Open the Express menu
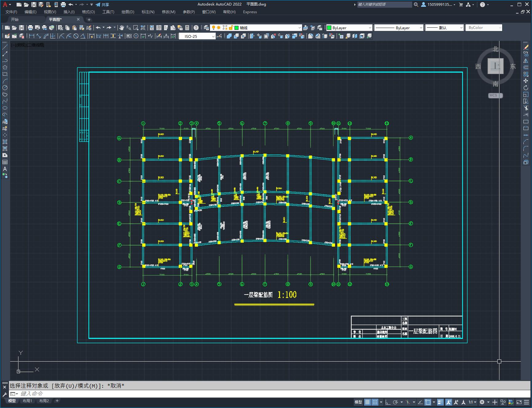The image size is (532, 408). point(250,12)
